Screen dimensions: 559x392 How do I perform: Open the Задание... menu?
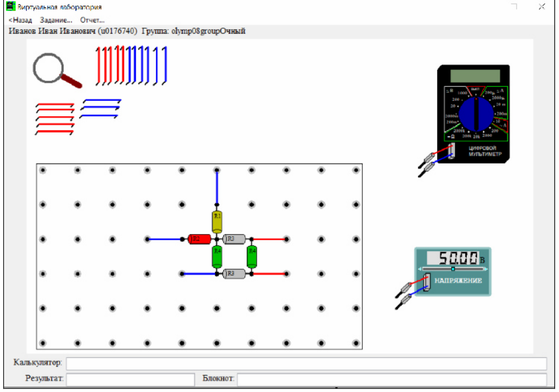click(x=56, y=20)
